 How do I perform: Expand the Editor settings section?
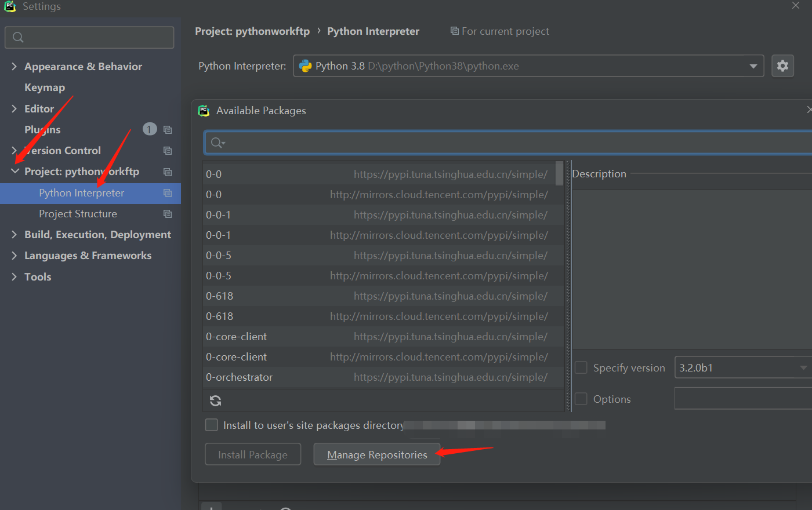[x=14, y=108]
